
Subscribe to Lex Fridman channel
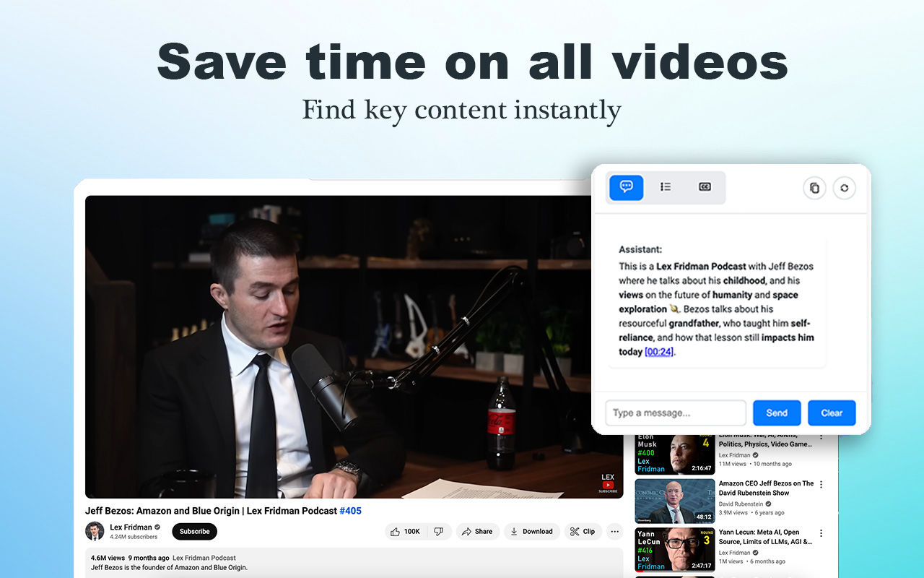(193, 531)
